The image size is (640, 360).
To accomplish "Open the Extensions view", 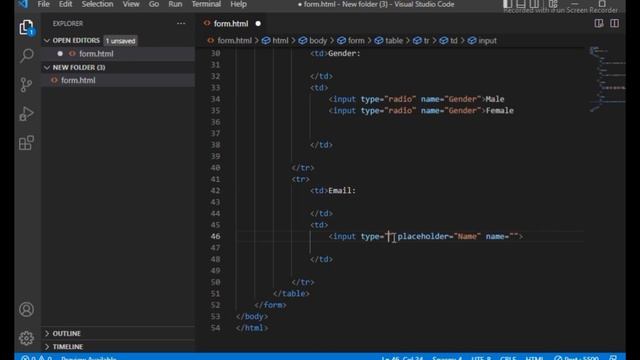I will [27, 143].
